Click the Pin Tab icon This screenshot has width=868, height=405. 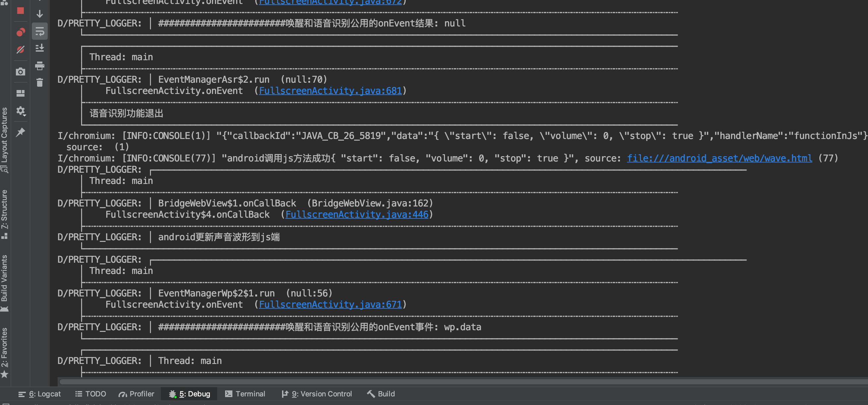21,132
